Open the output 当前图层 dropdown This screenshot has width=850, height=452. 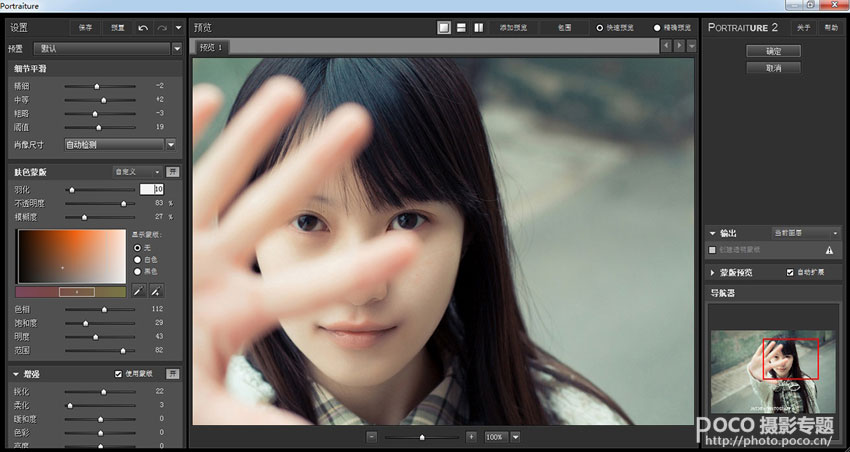tap(807, 233)
